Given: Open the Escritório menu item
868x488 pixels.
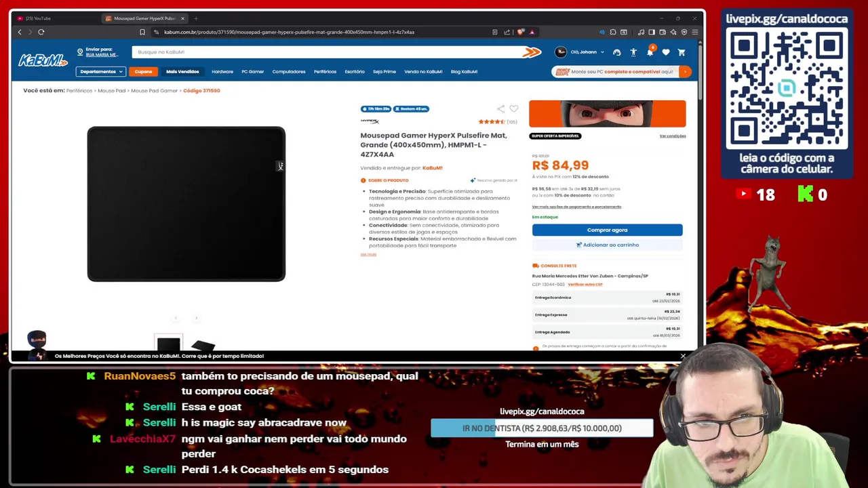Looking at the screenshot, I should click(x=355, y=71).
